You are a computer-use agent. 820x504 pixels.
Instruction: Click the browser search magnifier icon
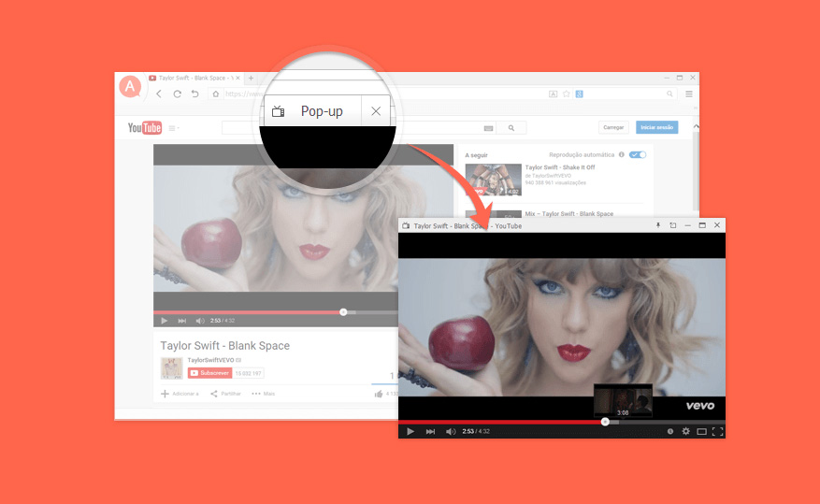click(669, 94)
